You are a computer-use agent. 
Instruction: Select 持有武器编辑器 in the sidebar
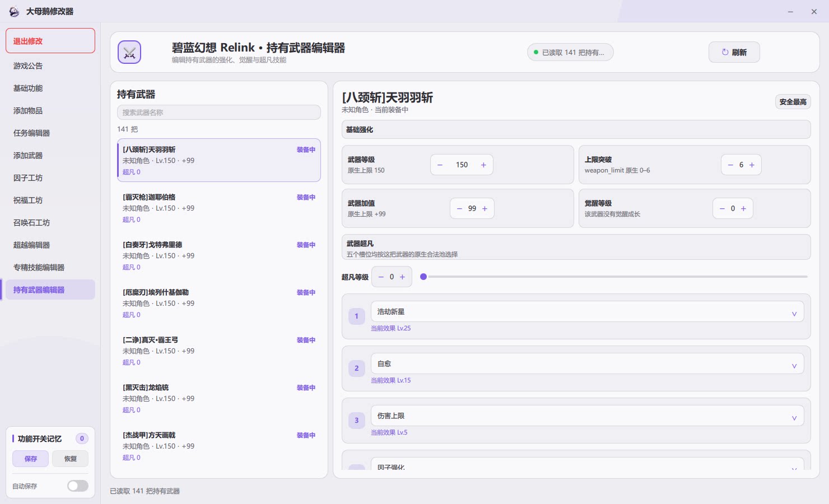(x=50, y=290)
